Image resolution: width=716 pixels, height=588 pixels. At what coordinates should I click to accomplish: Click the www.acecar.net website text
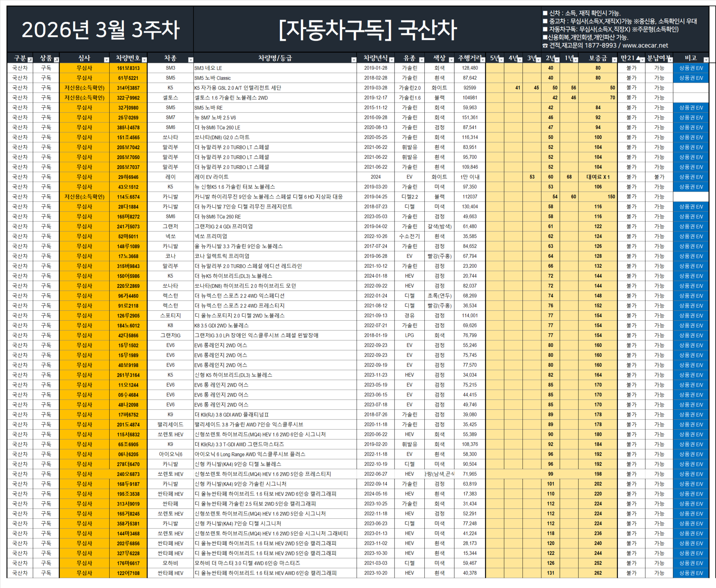coord(645,45)
